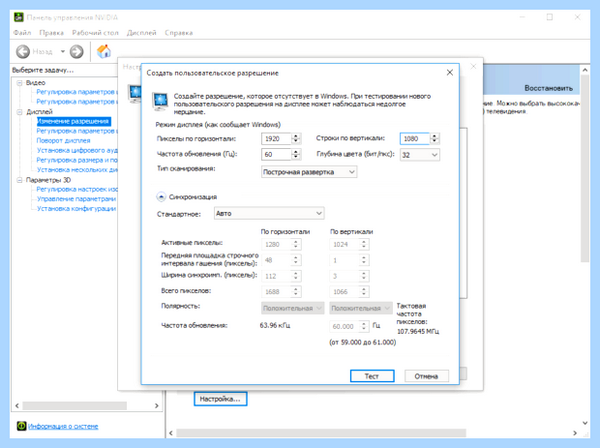Collapse the Параметры 3D tree node
600x448 pixels.
(x=20, y=180)
